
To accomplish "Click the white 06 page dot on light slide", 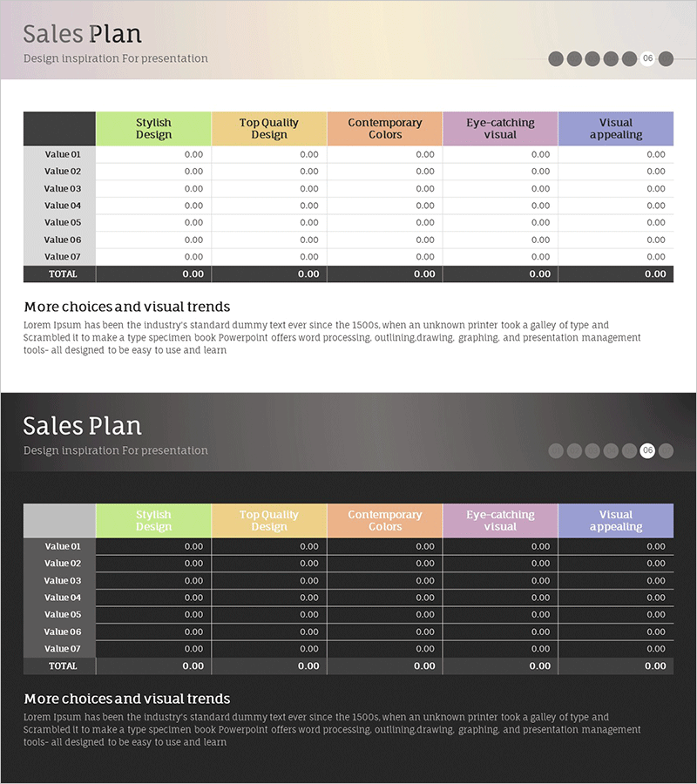I will pos(647,58).
